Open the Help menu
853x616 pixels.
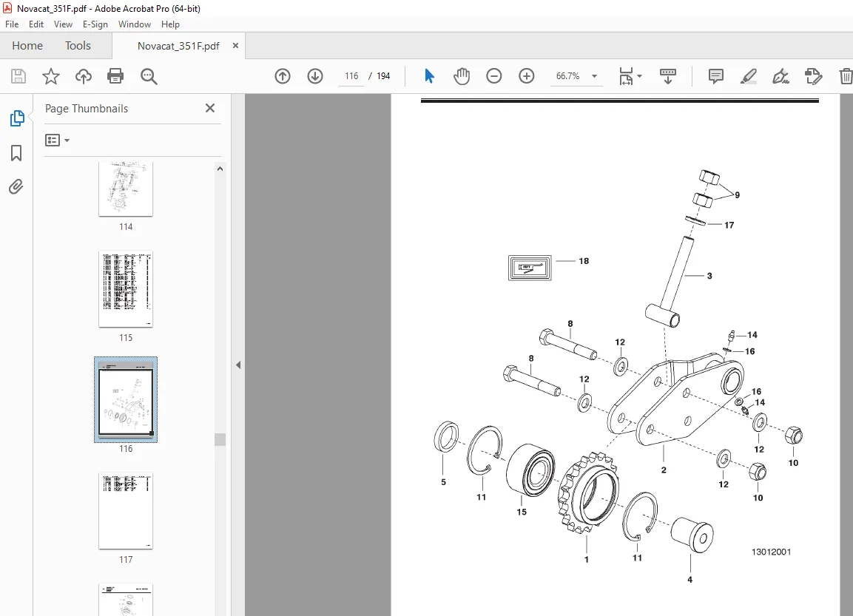[170, 24]
